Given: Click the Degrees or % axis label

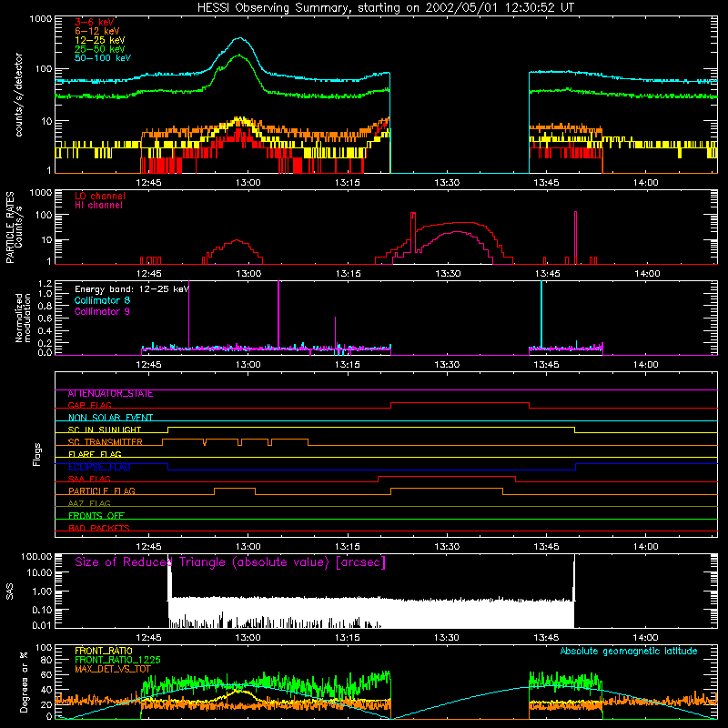Looking at the screenshot, I should [24, 682].
